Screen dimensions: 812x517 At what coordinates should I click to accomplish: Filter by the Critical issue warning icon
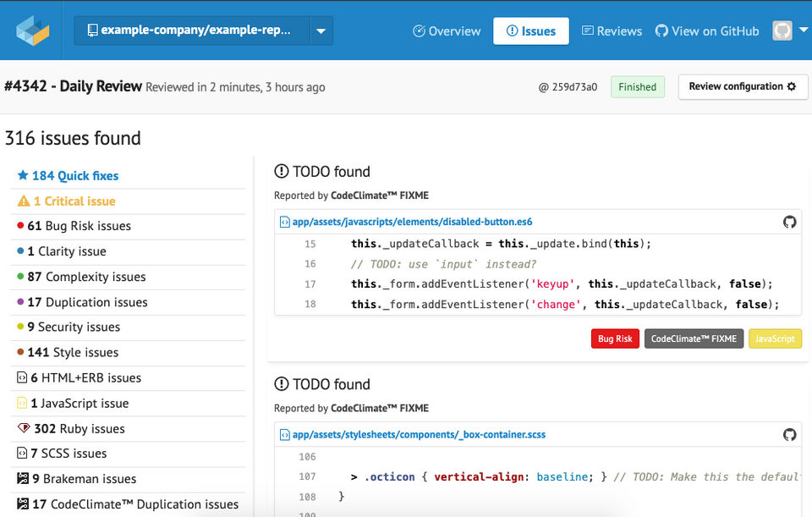(24, 201)
